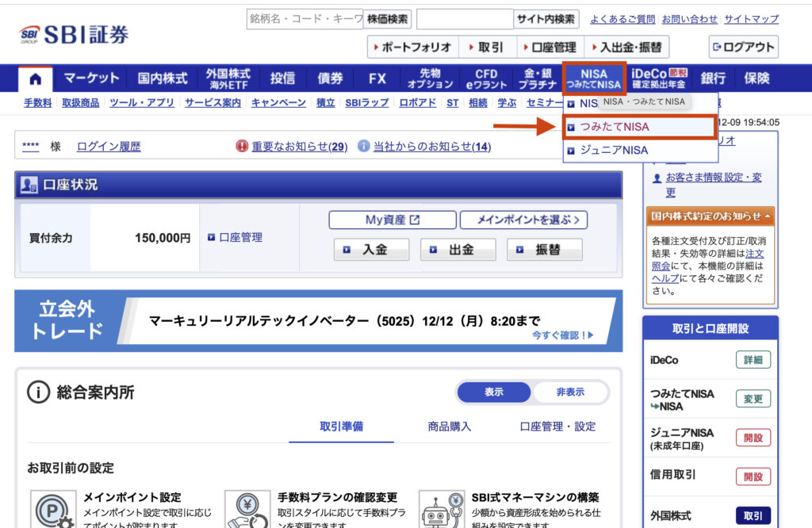Open the ポートフォリオ menu

pyautogui.click(x=412, y=47)
